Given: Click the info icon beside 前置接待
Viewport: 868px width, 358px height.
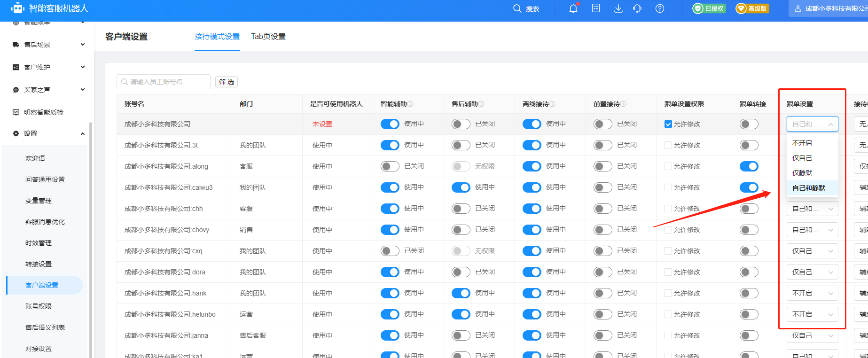Looking at the screenshot, I should pyautogui.click(x=623, y=104).
